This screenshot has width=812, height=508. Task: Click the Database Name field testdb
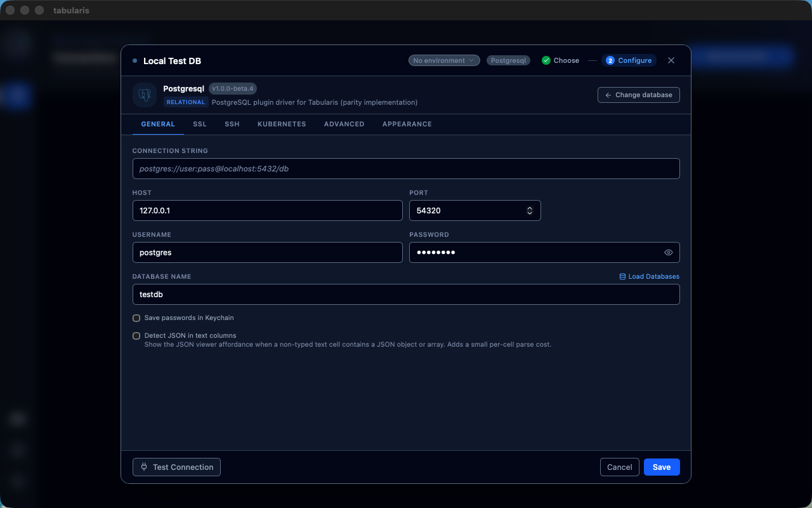(406, 295)
